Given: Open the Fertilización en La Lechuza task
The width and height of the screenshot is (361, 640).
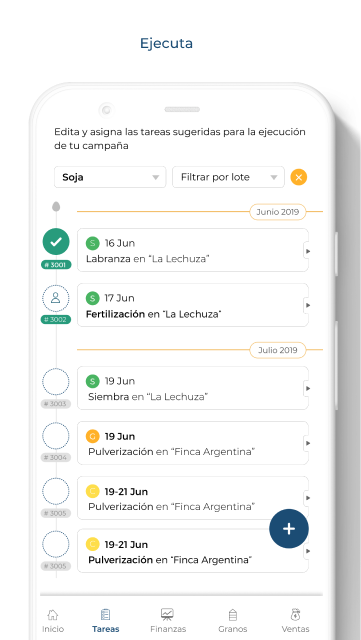Looking at the screenshot, I should [x=193, y=305].
